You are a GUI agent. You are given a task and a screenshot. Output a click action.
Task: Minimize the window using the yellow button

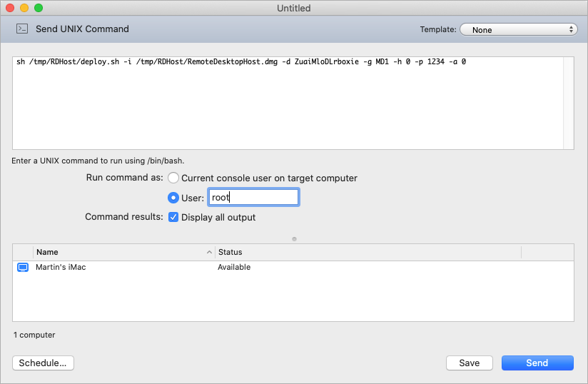24,8
